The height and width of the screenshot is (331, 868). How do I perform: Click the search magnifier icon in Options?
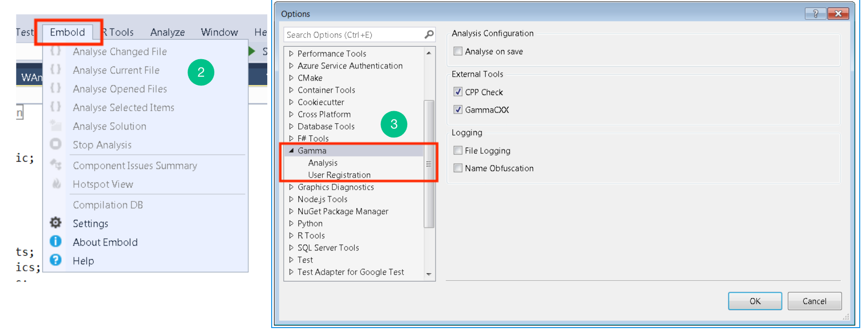pos(429,34)
